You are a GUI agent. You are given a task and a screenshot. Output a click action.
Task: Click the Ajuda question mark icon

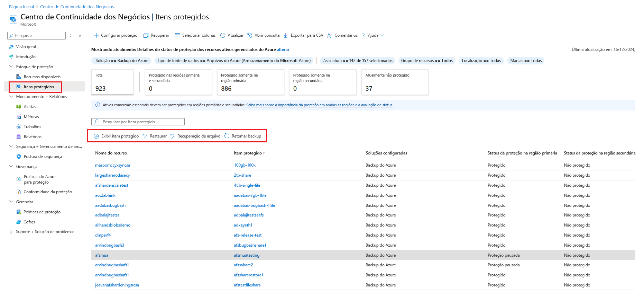(363, 35)
